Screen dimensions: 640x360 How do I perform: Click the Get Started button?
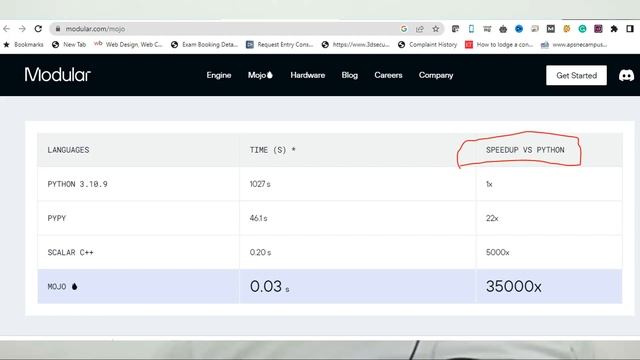point(576,76)
